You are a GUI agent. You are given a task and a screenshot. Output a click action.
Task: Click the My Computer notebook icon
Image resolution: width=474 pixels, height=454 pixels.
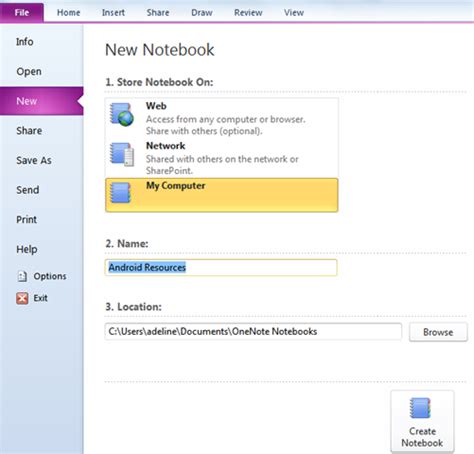click(120, 192)
